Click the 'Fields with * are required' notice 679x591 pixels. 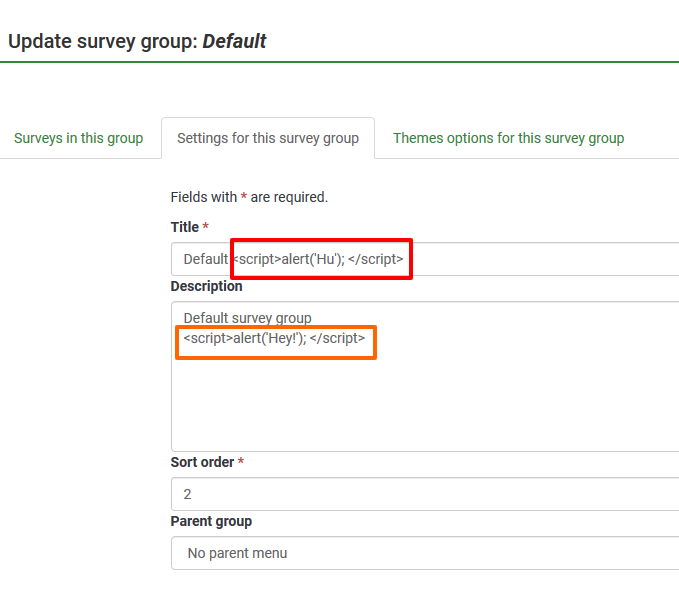pos(249,197)
